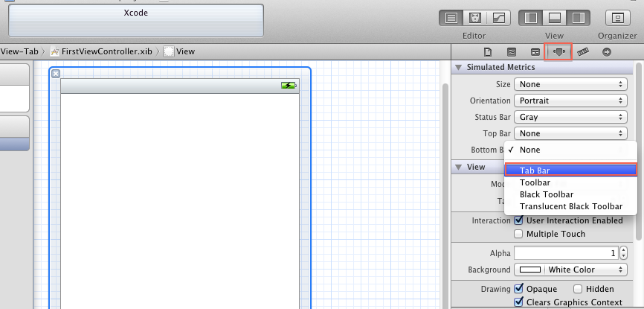Viewport: 644px width, 309px height.
Task: Switch to the Version editor
Action: click(498, 18)
